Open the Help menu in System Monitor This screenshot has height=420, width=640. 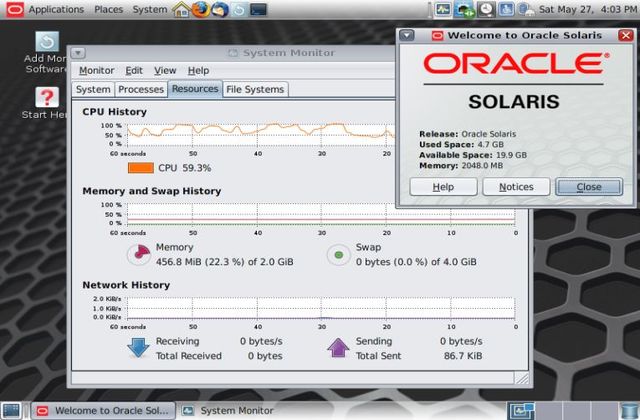pyautogui.click(x=198, y=71)
